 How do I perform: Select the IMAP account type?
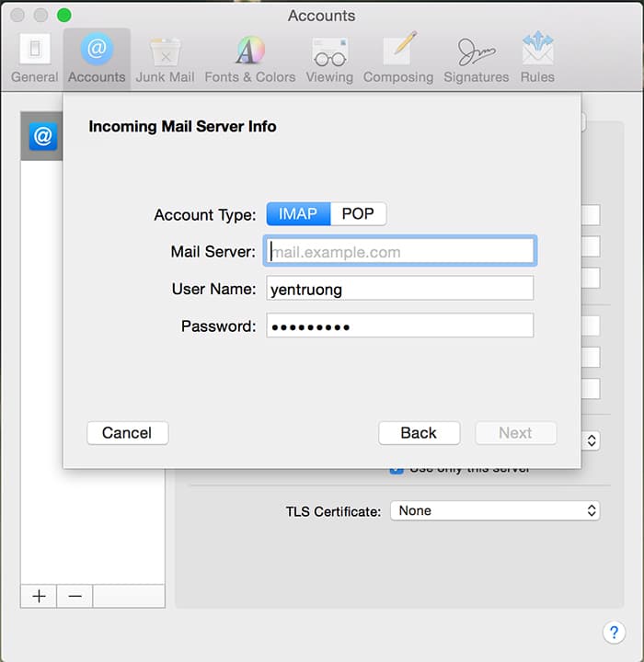(298, 214)
